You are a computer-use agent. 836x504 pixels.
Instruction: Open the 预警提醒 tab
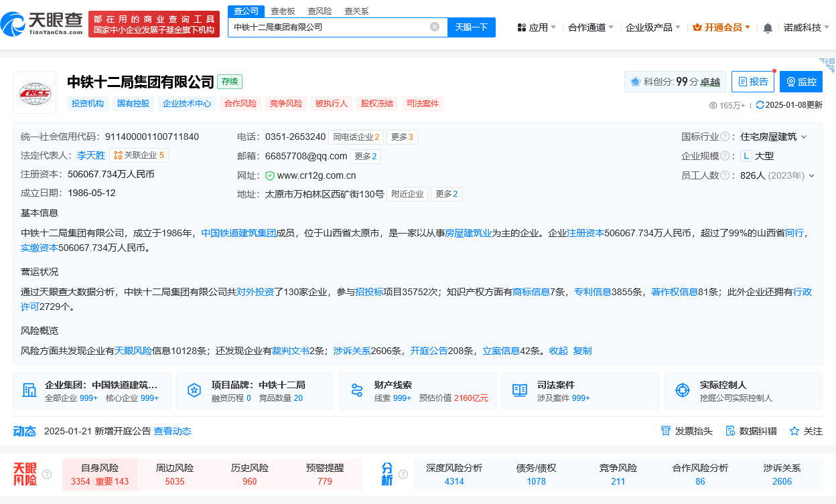coord(325,475)
